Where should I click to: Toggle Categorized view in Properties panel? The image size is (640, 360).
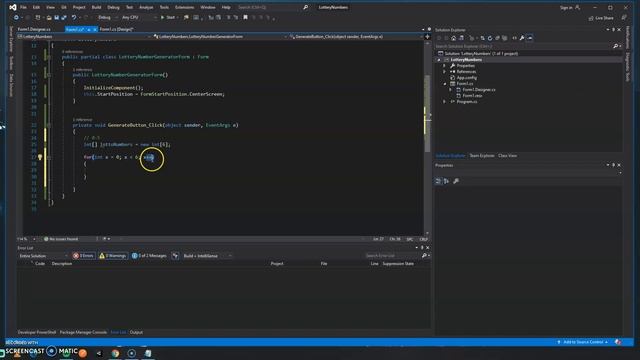coord(438,181)
